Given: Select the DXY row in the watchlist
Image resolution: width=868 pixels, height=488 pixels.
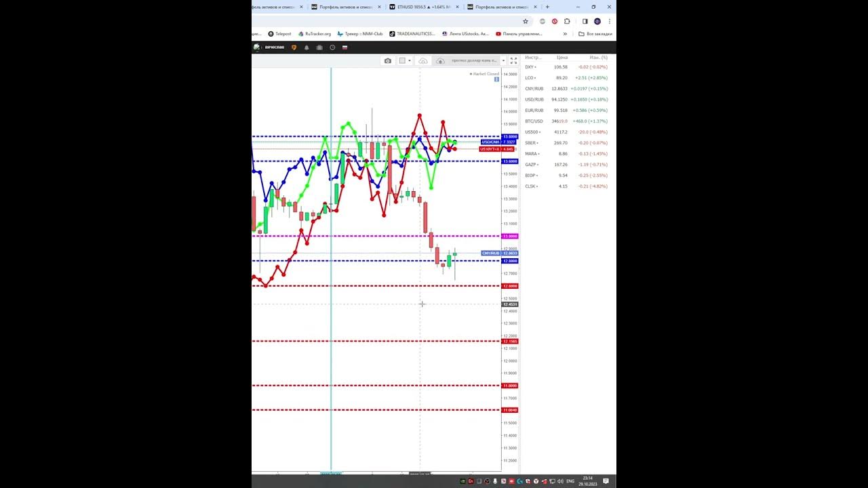Looking at the screenshot, I should pos(567,67).
